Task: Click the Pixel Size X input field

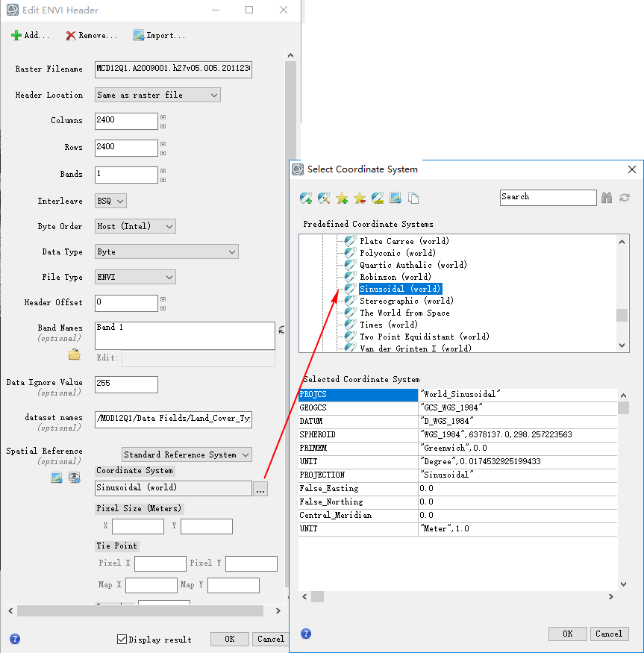Action: click(138, 526)
